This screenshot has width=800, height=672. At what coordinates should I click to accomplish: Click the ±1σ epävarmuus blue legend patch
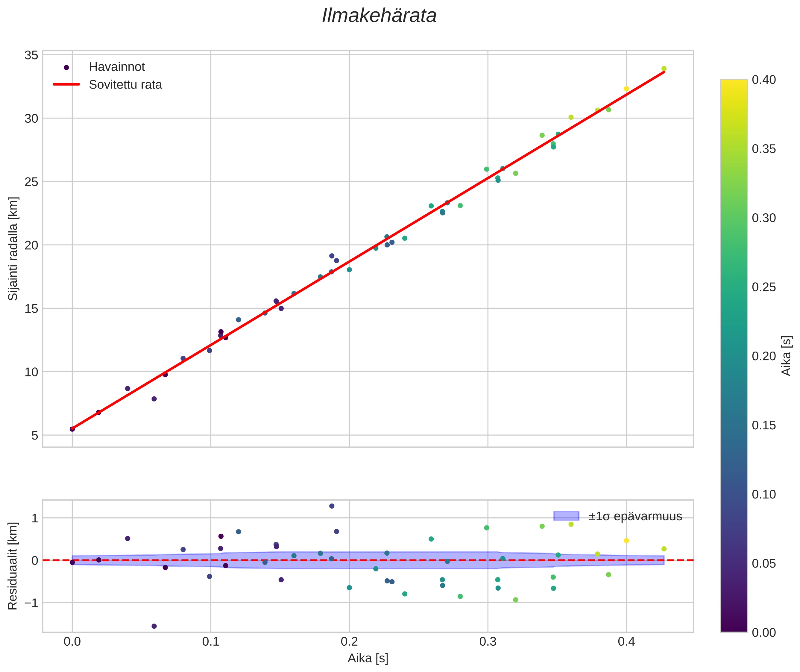tap(566, 516)
